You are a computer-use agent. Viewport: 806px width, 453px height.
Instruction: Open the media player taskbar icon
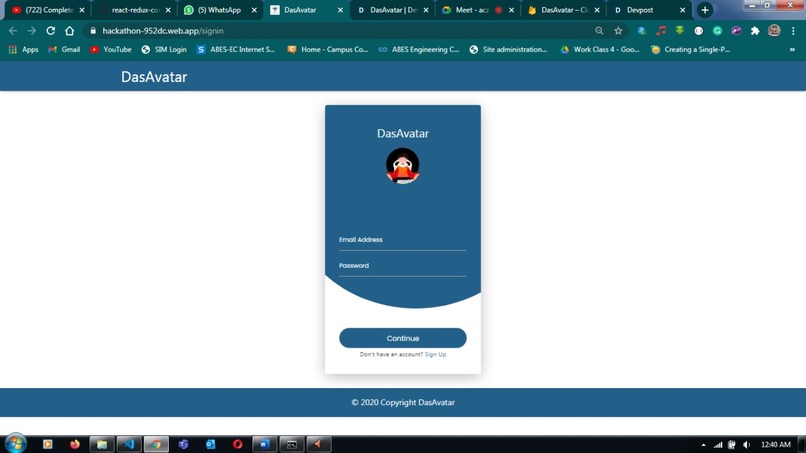[48, 444]
